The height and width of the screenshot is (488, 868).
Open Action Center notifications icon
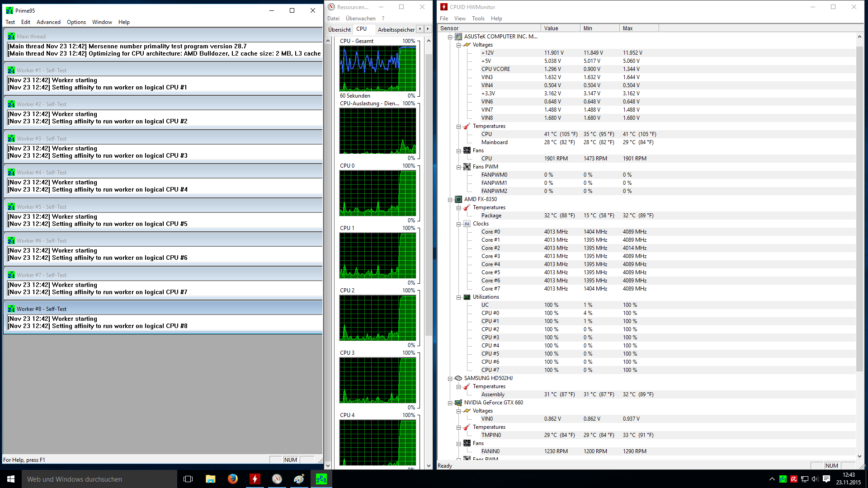(826, 479)
